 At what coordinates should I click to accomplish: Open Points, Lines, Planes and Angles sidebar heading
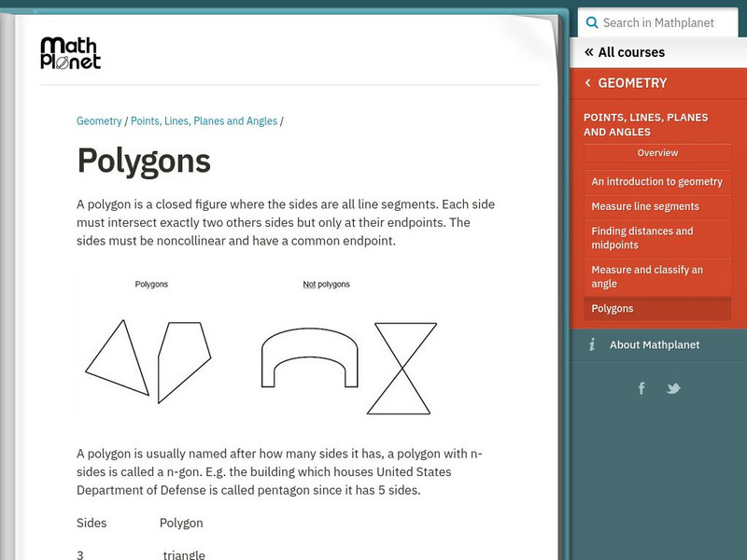[x=645, y=125]
